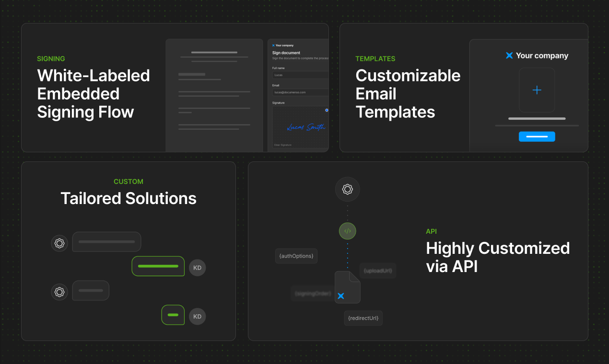Click the {uploadUrl} tag
The width and height of the screenshot is (609, 364).
378,271
